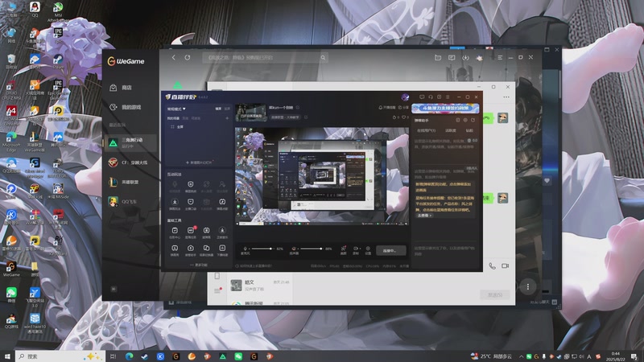This screenshot has width=644, height=362.
Task: Open WeGame download manager icon
Action: pos(465,57)
